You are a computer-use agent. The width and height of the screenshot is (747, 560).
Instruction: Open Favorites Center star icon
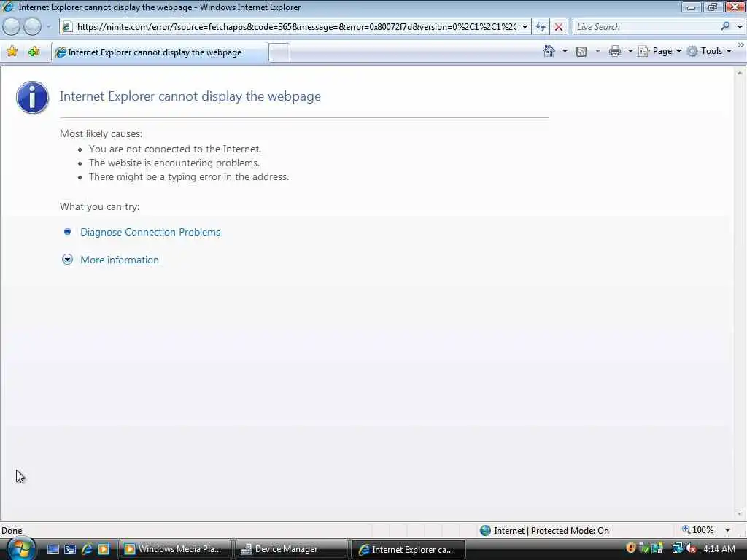[x=12, y=52]
